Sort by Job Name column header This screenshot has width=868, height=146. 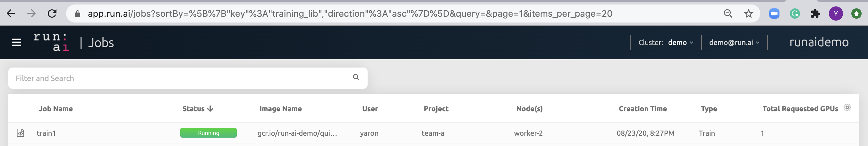55,109
